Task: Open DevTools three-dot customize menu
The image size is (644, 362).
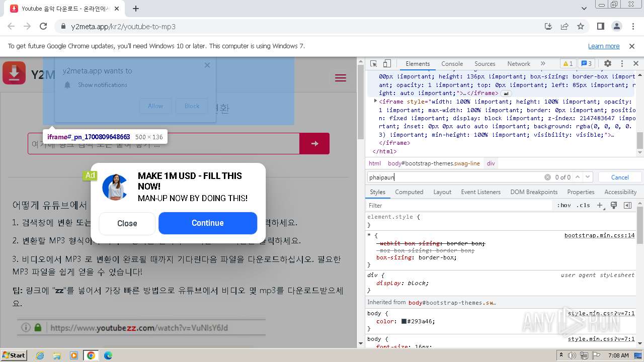Action: pyautogui.click(x=622, y=64)
